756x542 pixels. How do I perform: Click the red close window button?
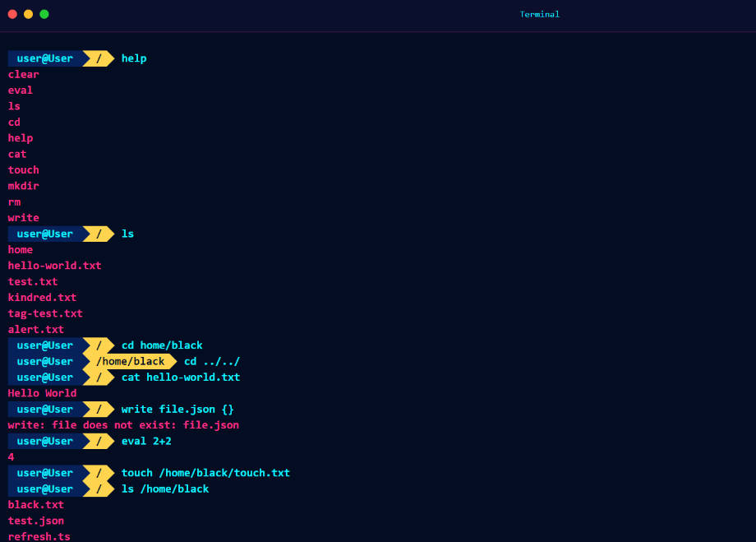coord(12,14)
